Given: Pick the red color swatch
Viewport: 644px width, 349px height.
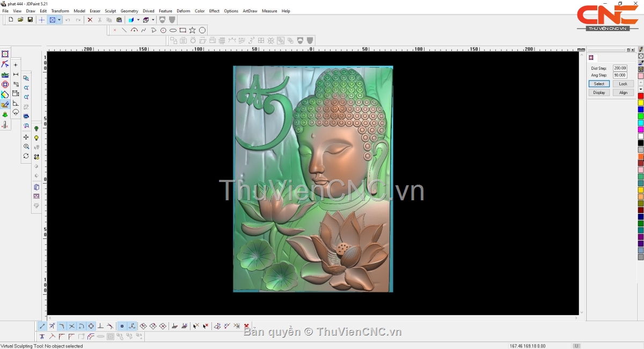Looking at the screenshot, I should click(640, 96).
